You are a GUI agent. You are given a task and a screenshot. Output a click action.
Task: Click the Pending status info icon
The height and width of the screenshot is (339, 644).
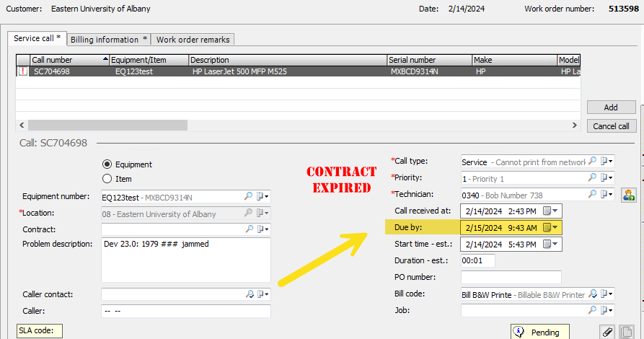tap(519, 332)
